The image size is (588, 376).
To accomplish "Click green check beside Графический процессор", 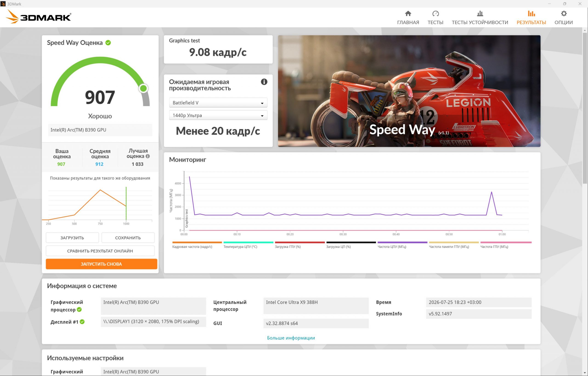I will [79, 309].
